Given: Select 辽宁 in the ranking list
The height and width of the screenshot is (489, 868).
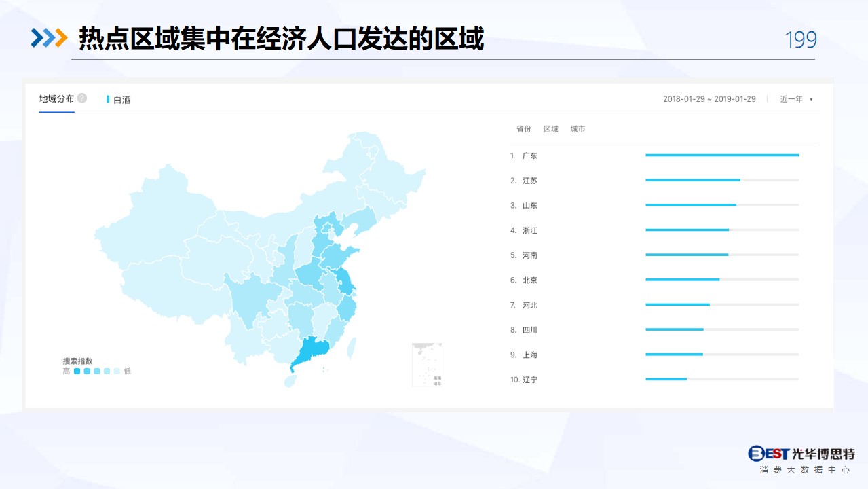Looking at the screenshot, I should [530, 380].
